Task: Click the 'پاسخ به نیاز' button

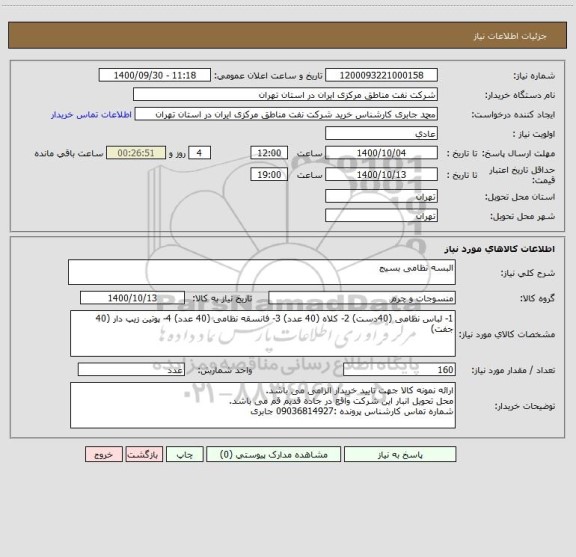Action: 400,454
